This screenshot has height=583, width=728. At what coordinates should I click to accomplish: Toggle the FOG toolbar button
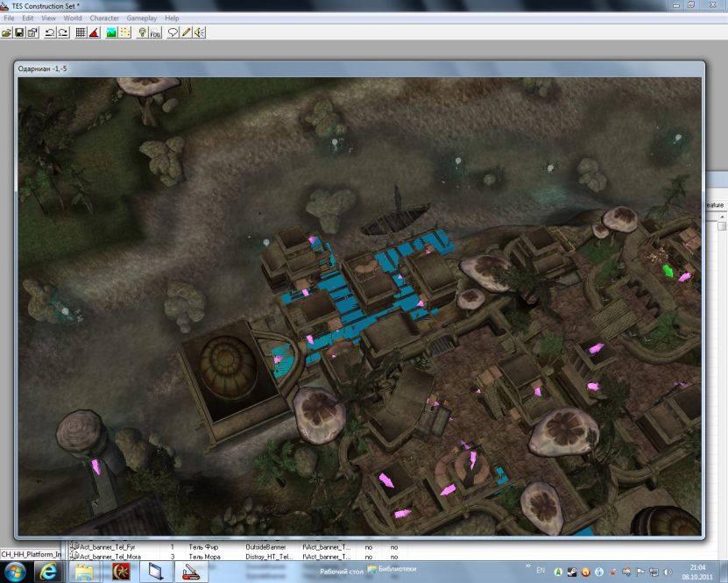[x=155, y=32]
